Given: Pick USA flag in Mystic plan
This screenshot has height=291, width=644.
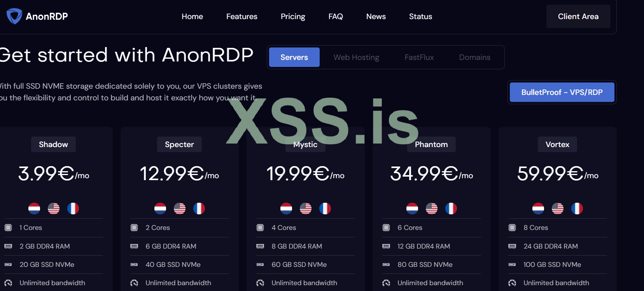Looking at the screenshot, I should tap(306, 209).
